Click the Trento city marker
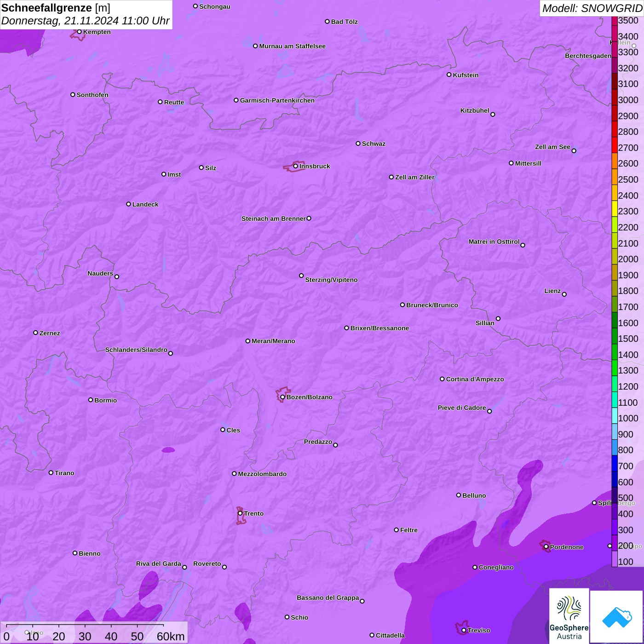Screen dimensions: 644x644 (x=240, y=513)
